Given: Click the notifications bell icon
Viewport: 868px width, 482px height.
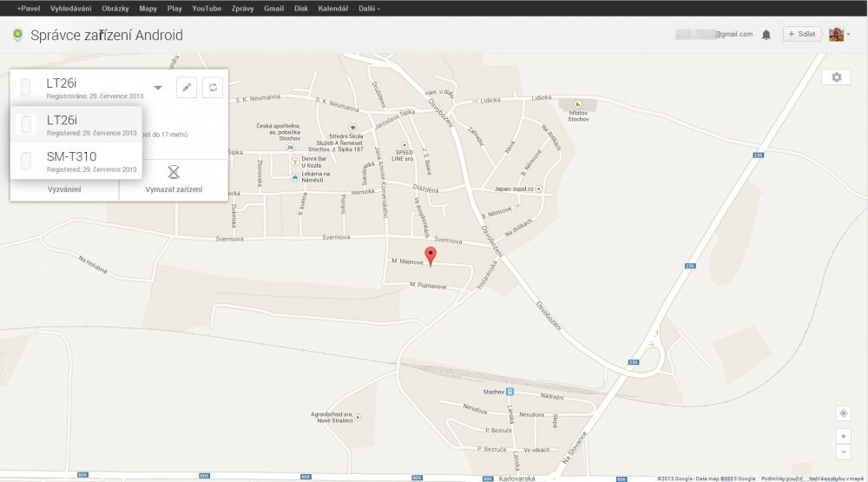Looking at the screenshot, I should coord(766,35).
